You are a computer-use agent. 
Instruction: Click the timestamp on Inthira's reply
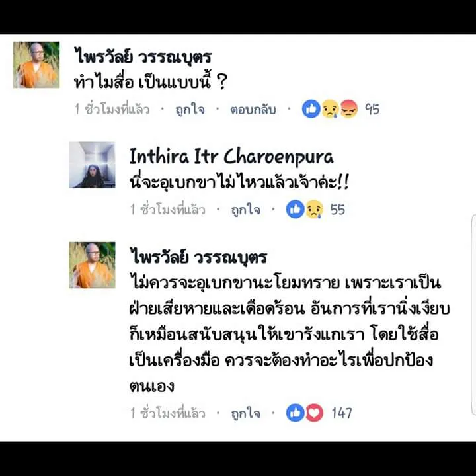(x=167, y=210)
